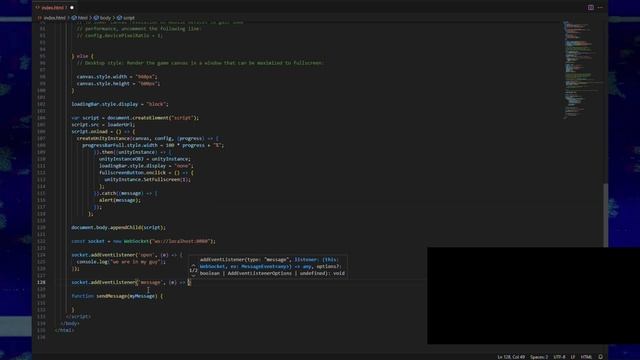Click 'progressBarFull.style.width' line
Screen dimensions: 640x360
click(x=153, y=145)
